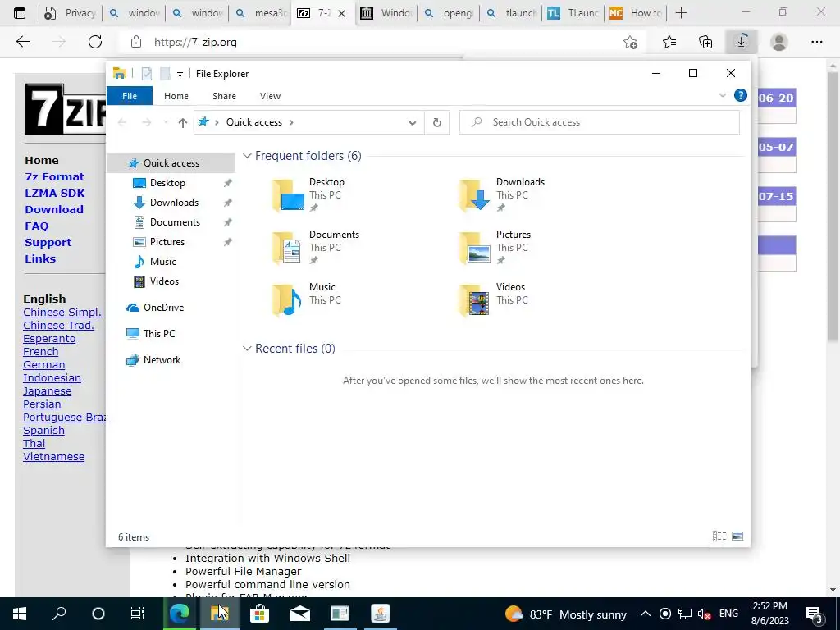
Task: Select Documents in the navigation pane
Action: click(175, 222)
